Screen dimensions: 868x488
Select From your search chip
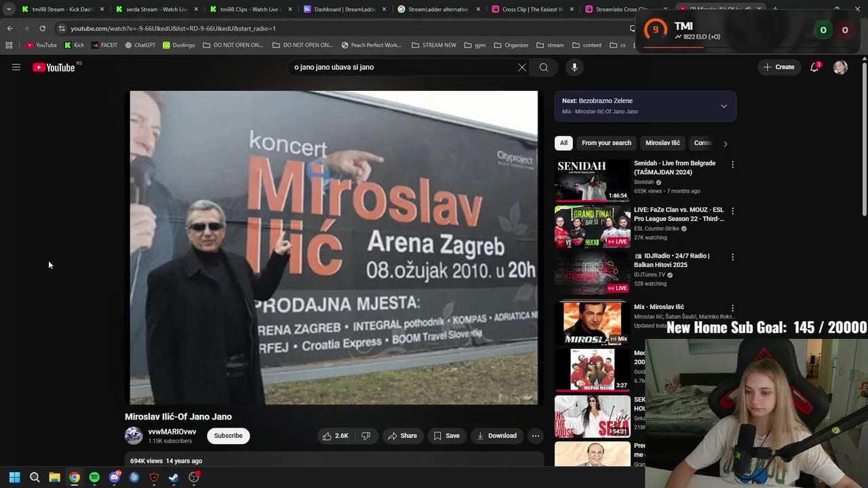[606, 143]
